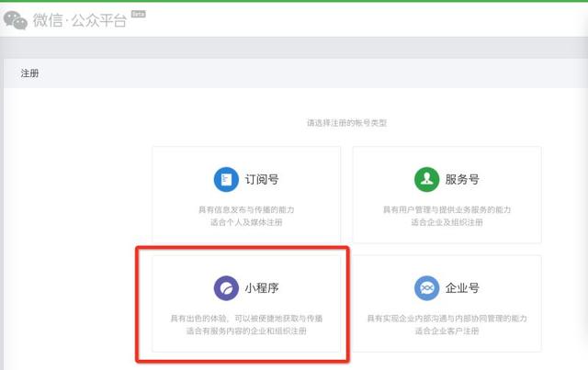Click the green 服务号 person icon
The image size is (588, 370).
point(425,179)
